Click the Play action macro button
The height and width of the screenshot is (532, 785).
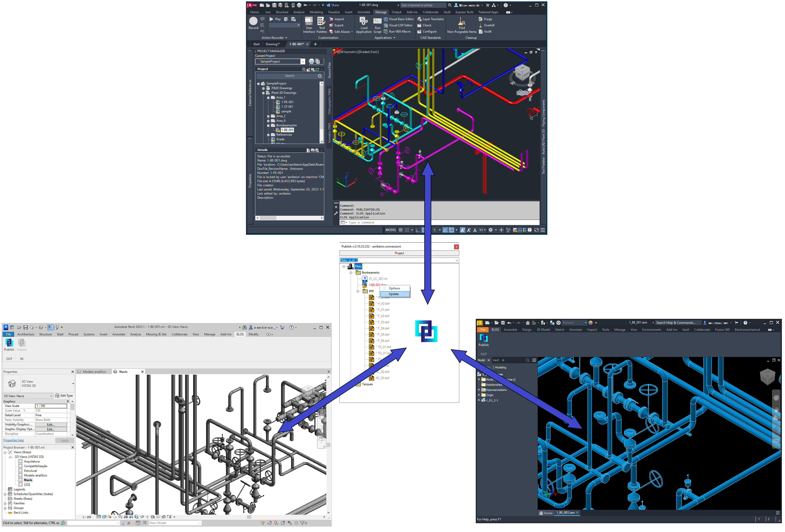tap(275, 19)
